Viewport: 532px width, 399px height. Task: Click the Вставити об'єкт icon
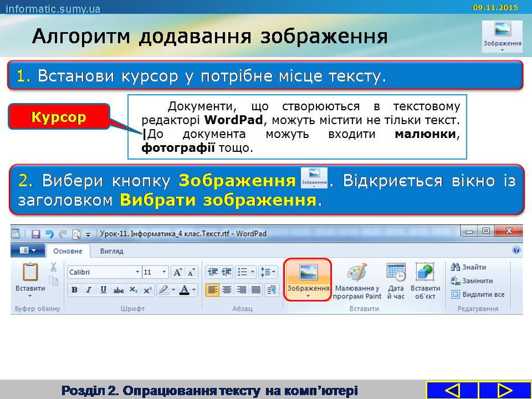(425, 274)
